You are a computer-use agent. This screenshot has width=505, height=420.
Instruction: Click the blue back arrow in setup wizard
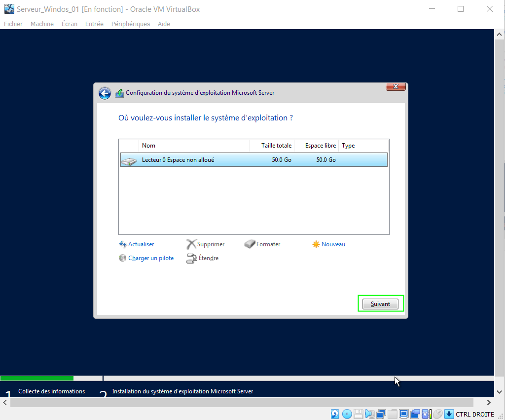(105, 93)
